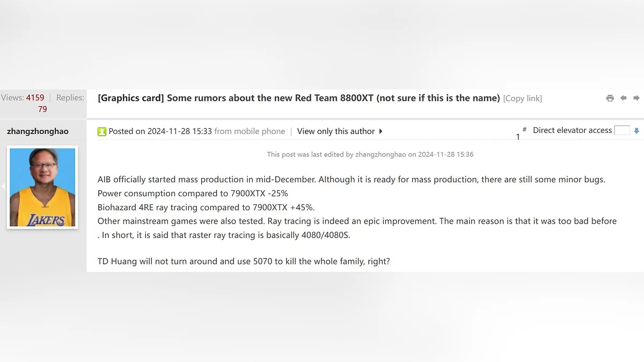Go to previous thread with left arrow

point(623,98)
